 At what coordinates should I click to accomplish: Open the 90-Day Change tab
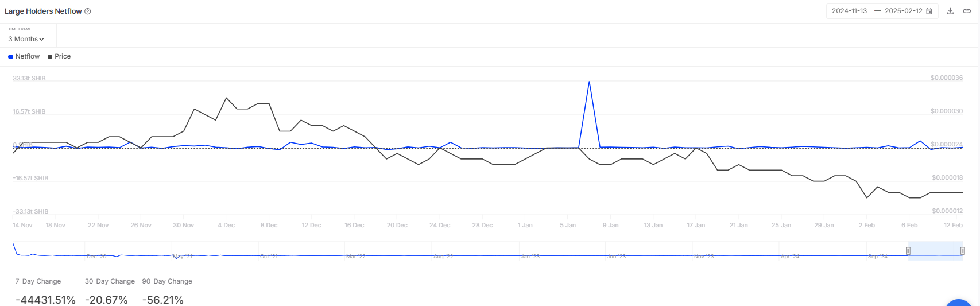pos(167,281)
